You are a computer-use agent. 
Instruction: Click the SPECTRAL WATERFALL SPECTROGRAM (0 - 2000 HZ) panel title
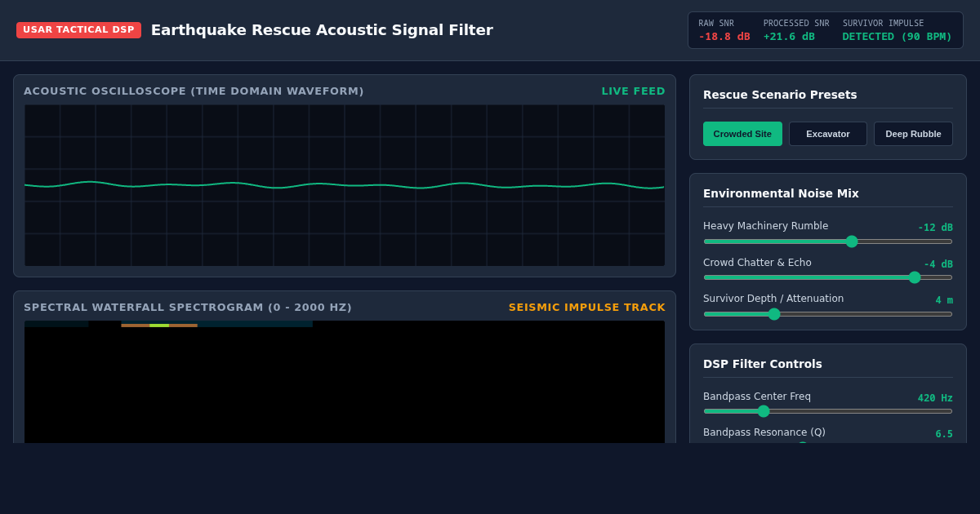pos(188,308)
